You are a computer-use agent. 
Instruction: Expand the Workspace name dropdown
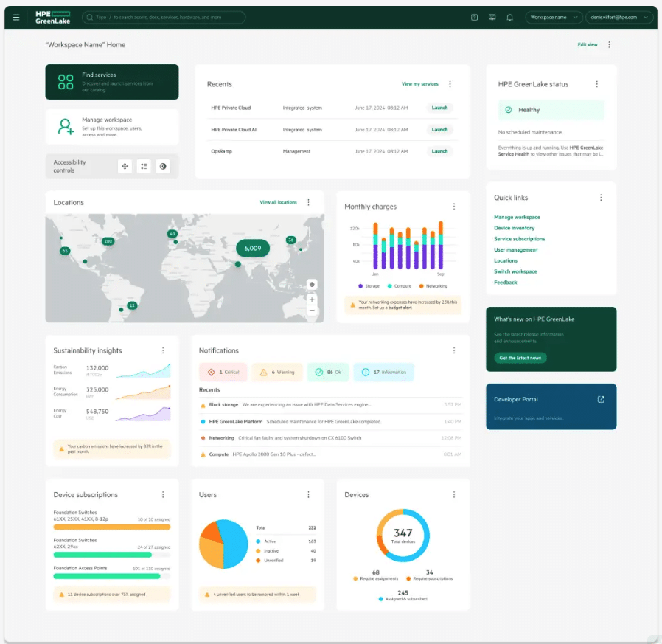pos(554,17)
